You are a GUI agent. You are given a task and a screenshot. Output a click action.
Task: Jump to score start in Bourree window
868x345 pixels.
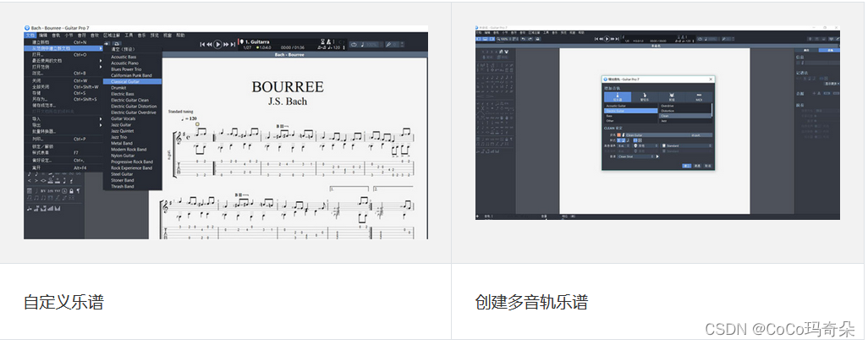coord(202,44)
